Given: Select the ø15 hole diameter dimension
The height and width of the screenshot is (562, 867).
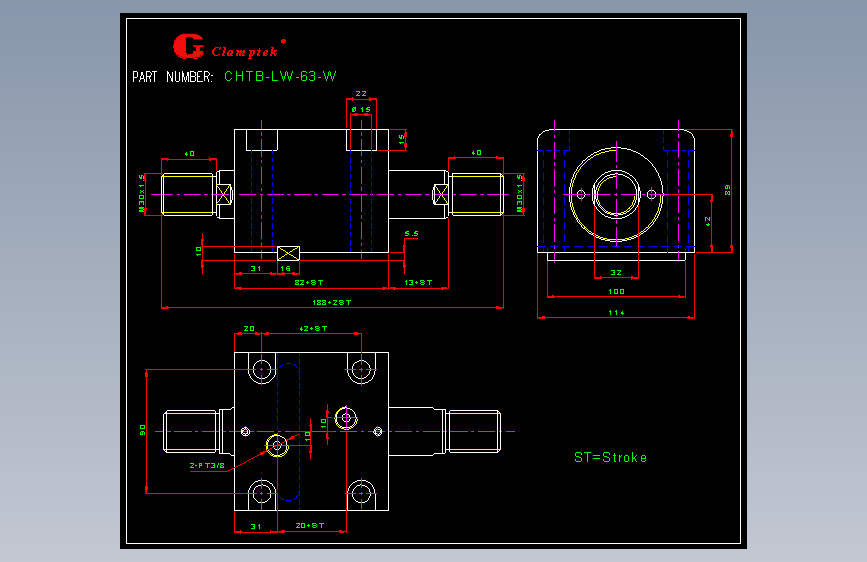Looking at the screenshot, I should 361,110.
